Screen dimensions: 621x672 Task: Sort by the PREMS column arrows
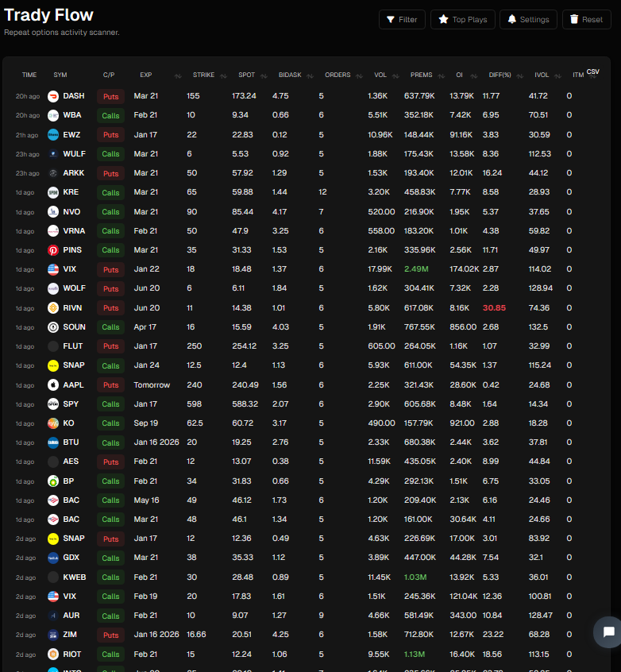[442, 75]
